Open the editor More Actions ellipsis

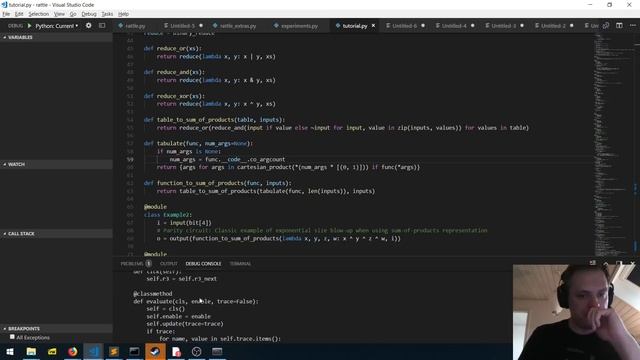tap(633, 25)
